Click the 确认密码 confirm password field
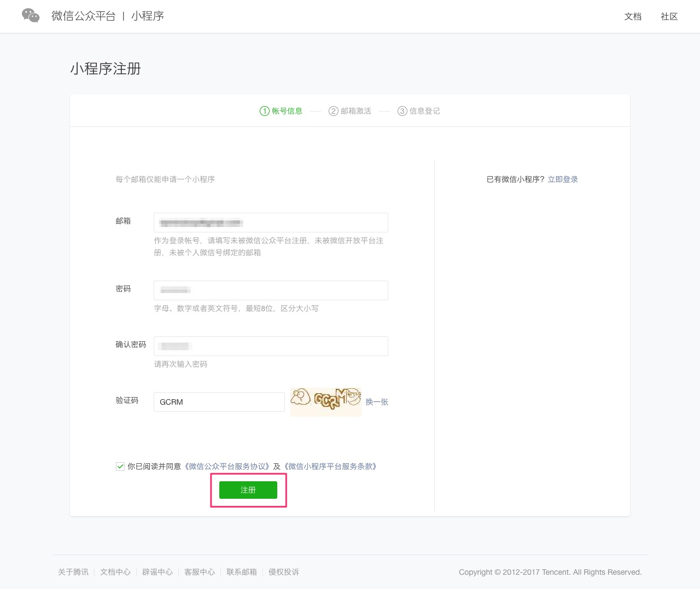The height and width of the screenshot is (589, 700). [270, 346]
